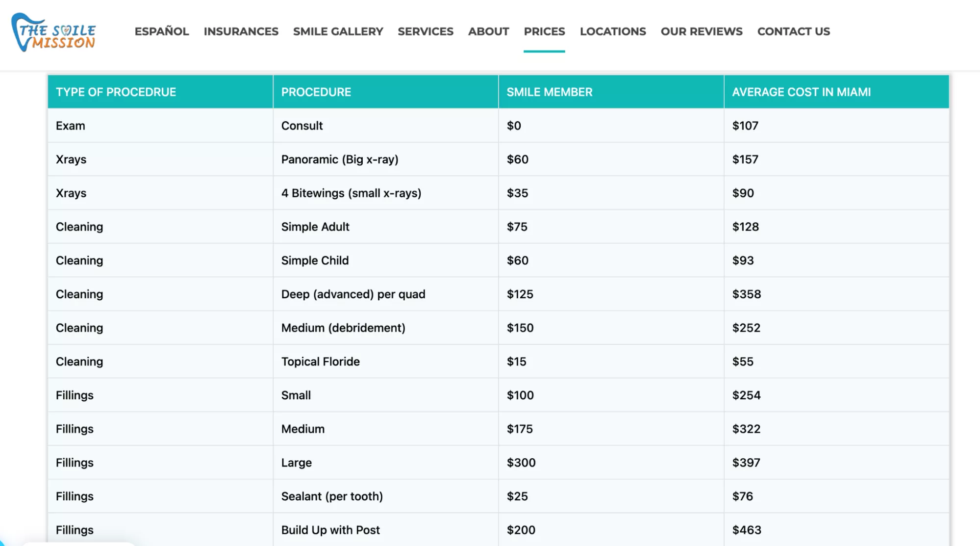Select the AVERAGE COST IN MIAMI header

click(801, 92)
